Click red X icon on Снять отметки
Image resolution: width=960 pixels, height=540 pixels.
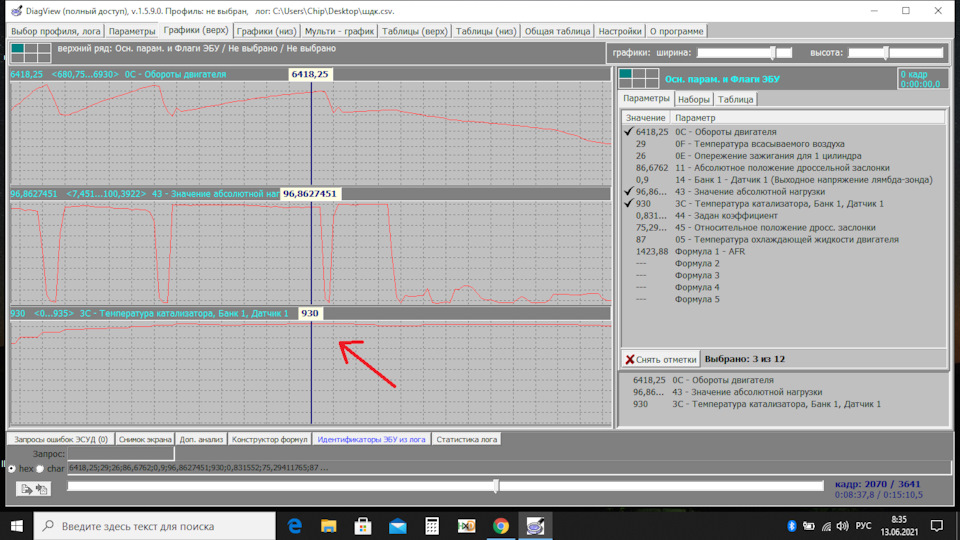(x=629, y=359)
